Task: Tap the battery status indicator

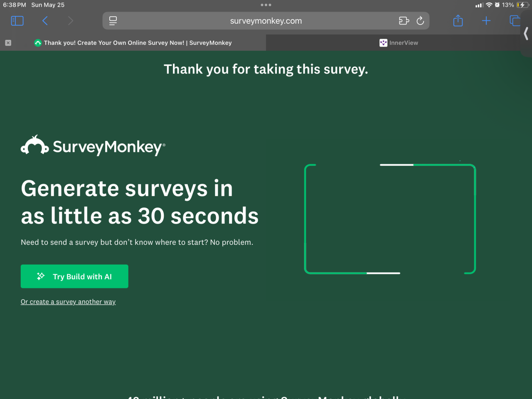Action: point(522,5)
